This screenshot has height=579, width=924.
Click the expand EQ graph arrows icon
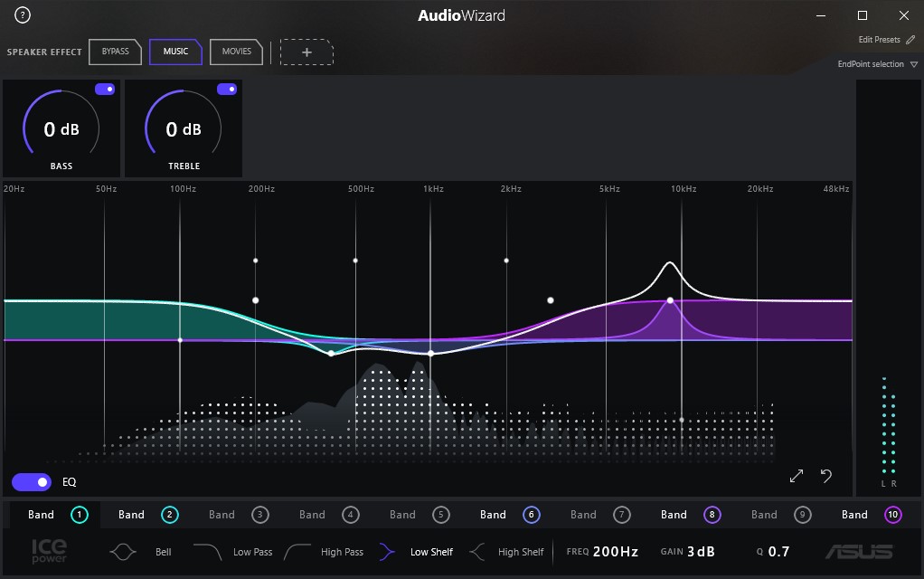click(x=797, y=476)
